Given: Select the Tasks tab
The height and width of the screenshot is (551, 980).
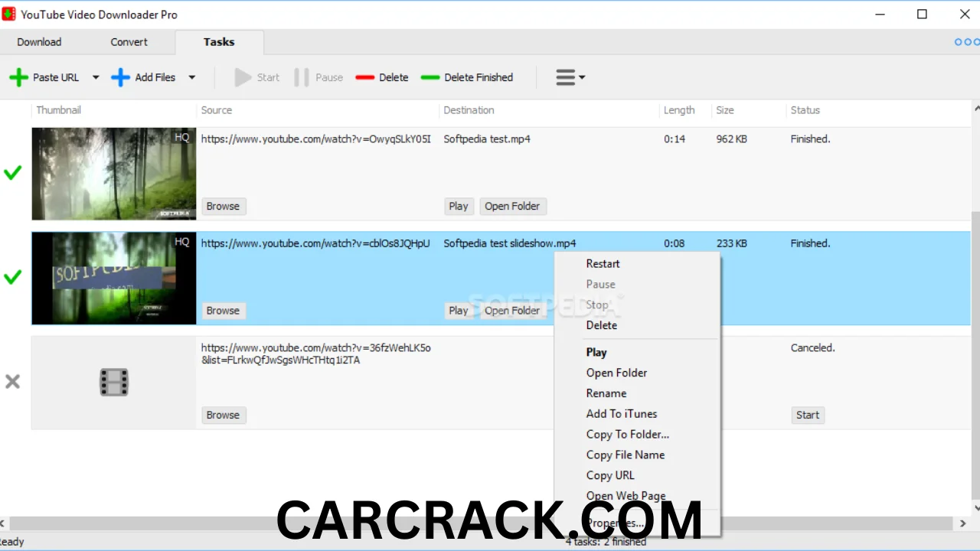Looking at the screenshot, I should click(x=219, y=42).
